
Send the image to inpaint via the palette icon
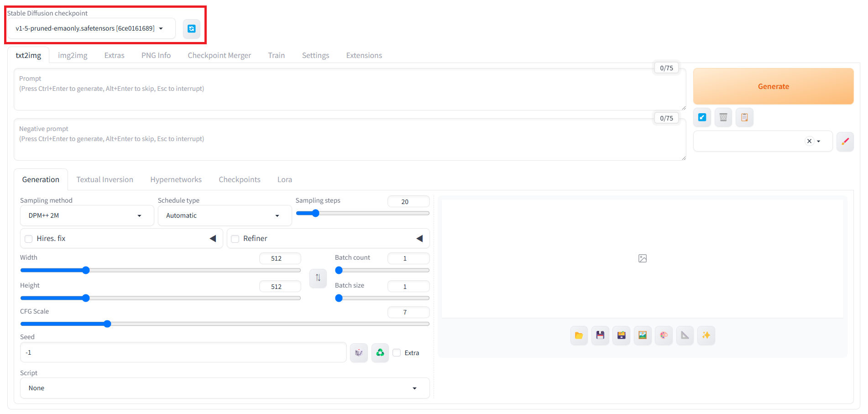point(664,335)
